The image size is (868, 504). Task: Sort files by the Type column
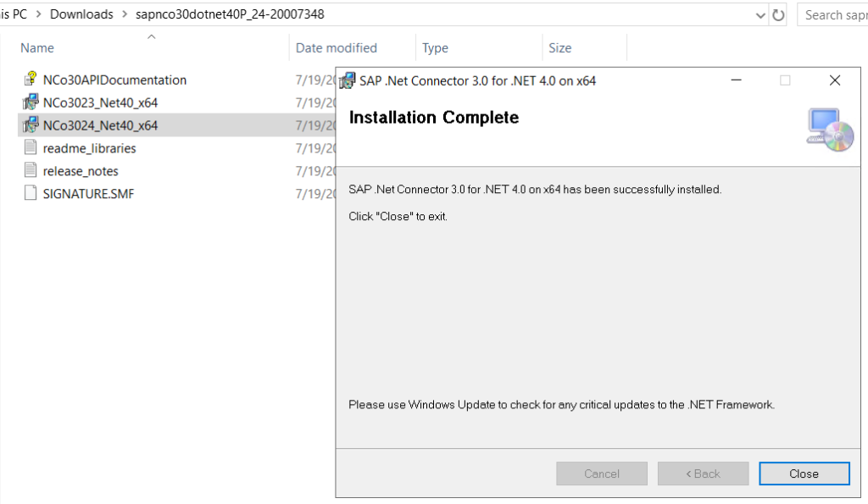click(435, 48)
